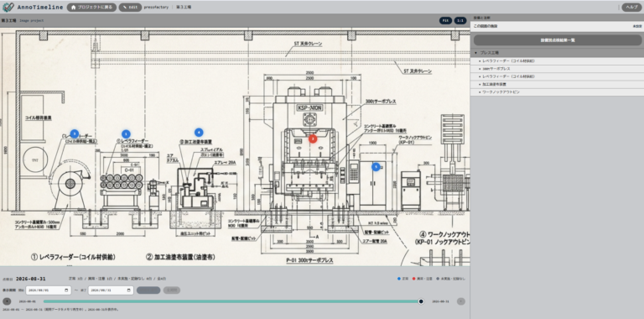The height and width of the screenshot is (319, 644).
Task: Click the 2026-08-31 inspection date text
Action: [x=31, y=279]
